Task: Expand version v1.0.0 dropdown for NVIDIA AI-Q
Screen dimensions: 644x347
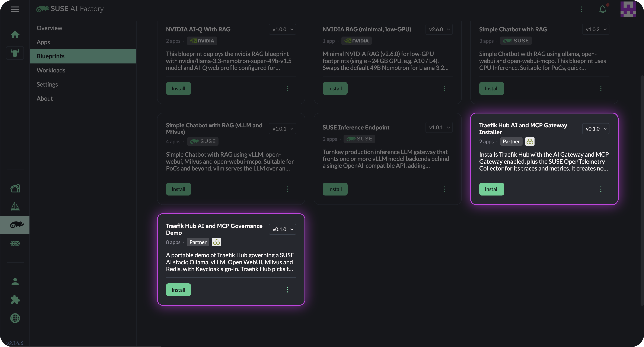Action: coord(282,29)
